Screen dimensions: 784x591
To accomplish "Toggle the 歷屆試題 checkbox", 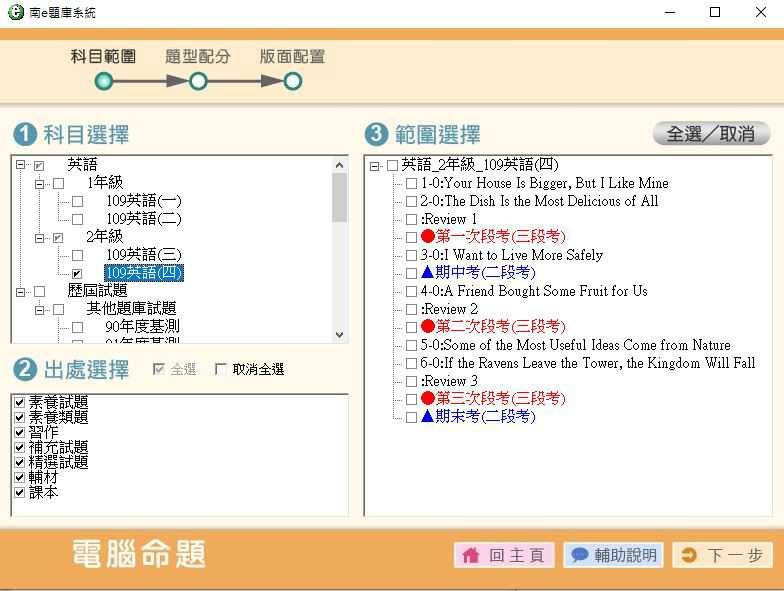I will [40, 292].
